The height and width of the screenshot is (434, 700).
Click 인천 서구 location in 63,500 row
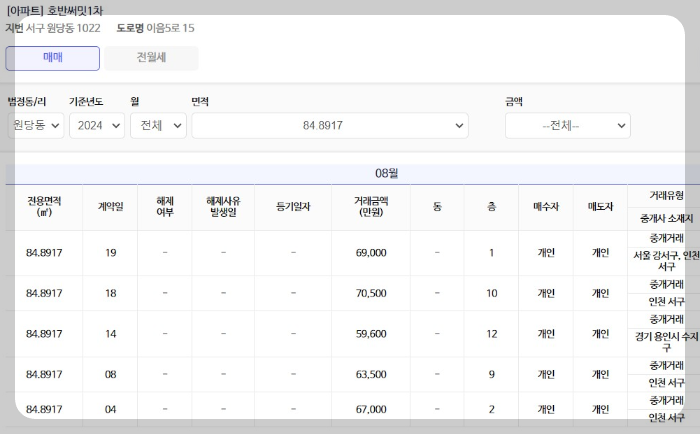tap(666, 383)
